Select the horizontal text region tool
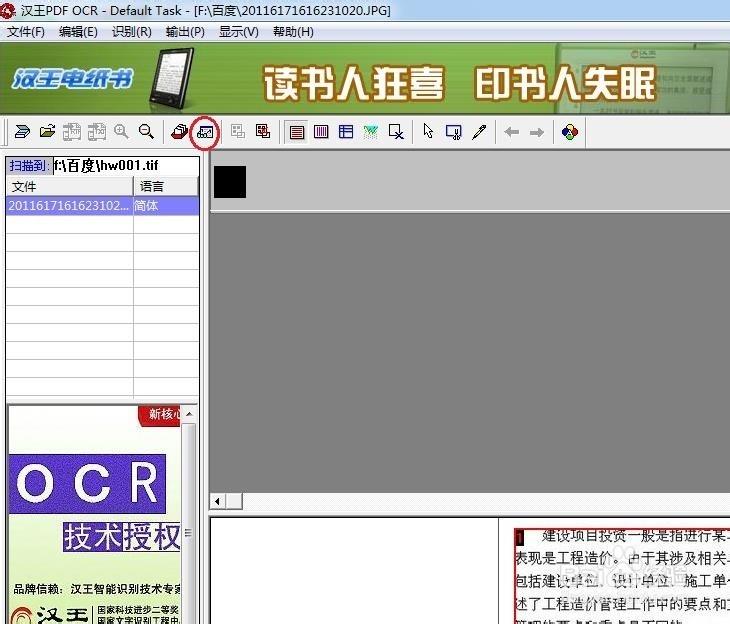 (x=297, y=132)
